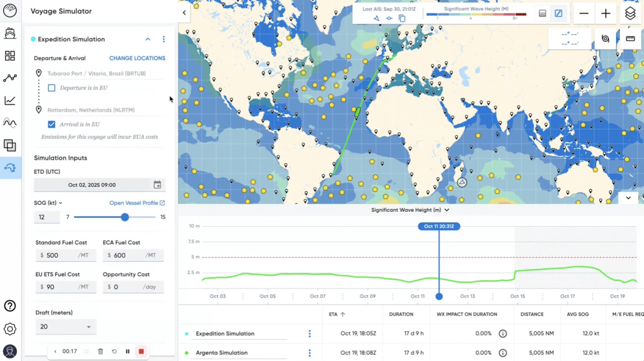This screenshot has width=644, height=361.
Task: Open the Draft meters dropdown
Action: point(66,327)
